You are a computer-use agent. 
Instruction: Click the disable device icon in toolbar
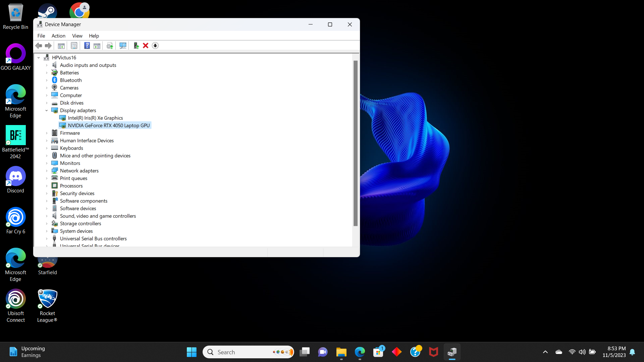[x=156, y=46]
